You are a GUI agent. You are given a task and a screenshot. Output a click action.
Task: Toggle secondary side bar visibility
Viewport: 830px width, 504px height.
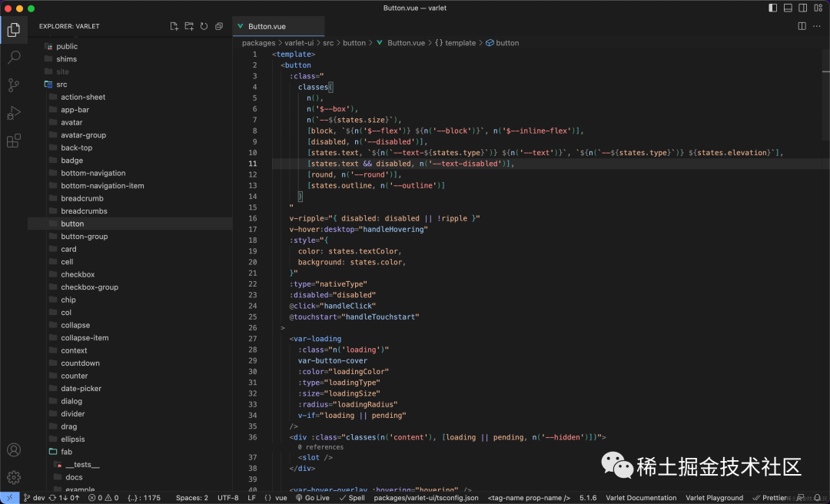[803, 8]
